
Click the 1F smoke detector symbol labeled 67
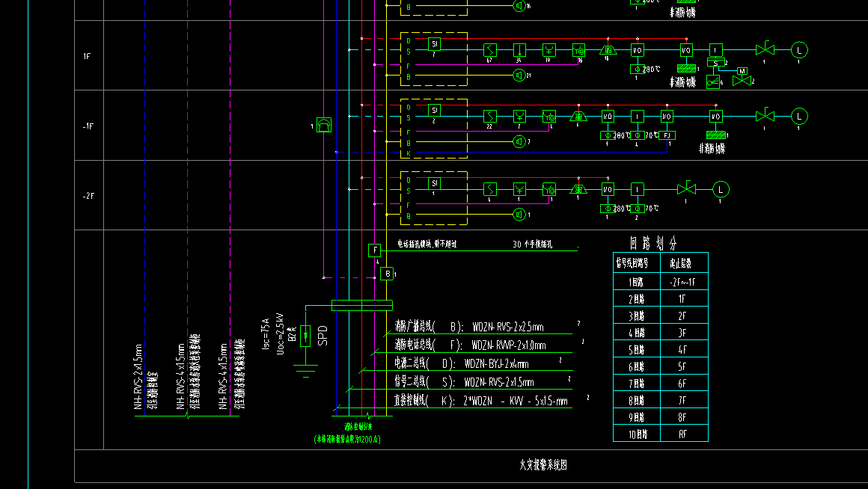click(x=490, y=50)
